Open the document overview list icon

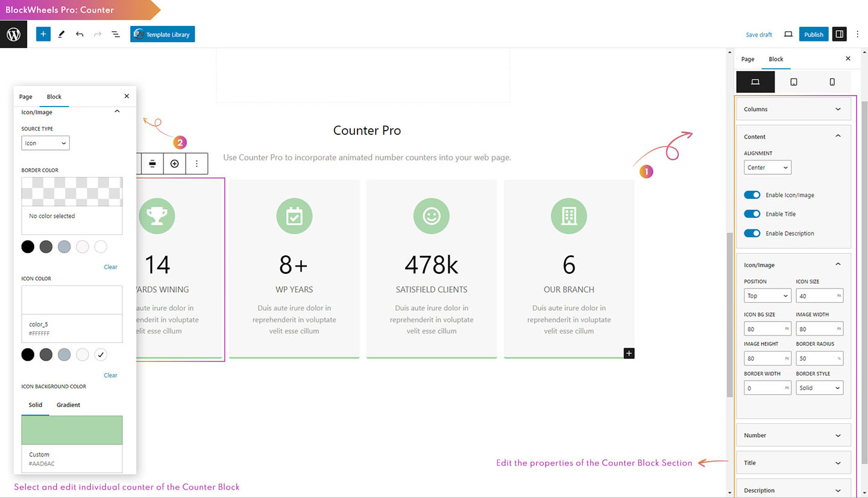click(x=116, y=34)
